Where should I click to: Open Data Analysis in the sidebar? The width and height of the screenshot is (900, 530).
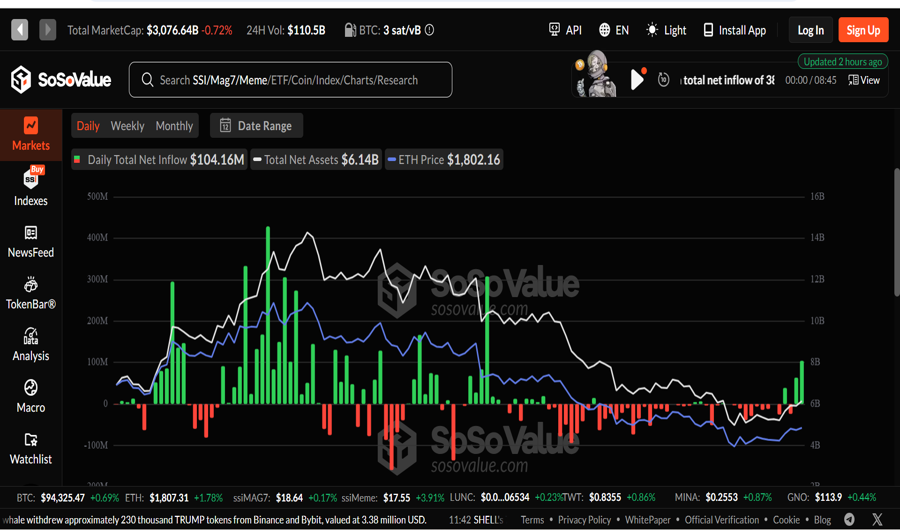[31, 345]
